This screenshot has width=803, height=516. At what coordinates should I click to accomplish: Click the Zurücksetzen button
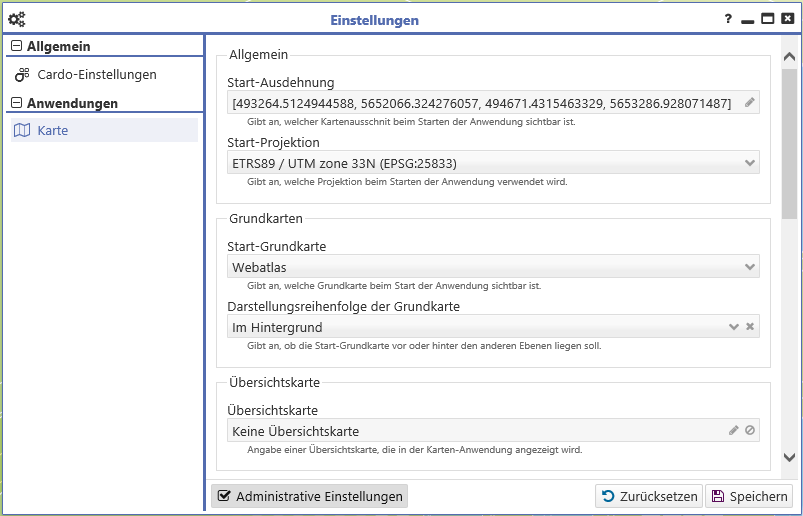[648, 496]
